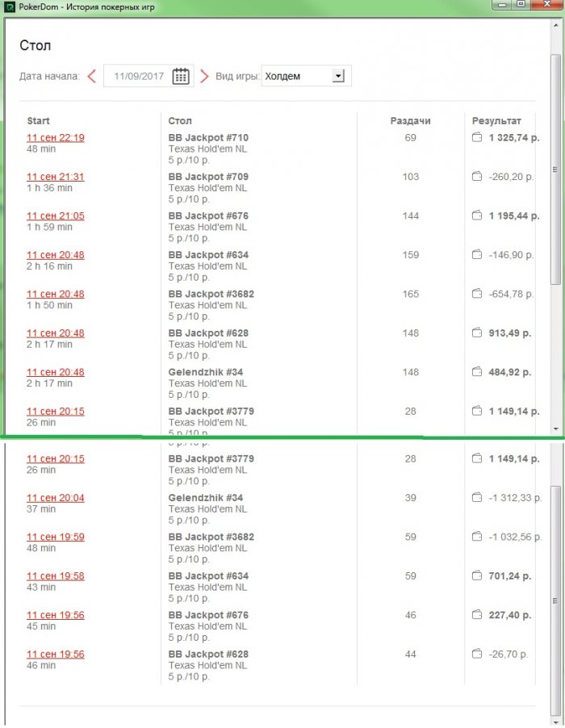Click wallet icon next to -146,90 р.
The height and width of the screenshot is (728, 565).
coord(477,254)
